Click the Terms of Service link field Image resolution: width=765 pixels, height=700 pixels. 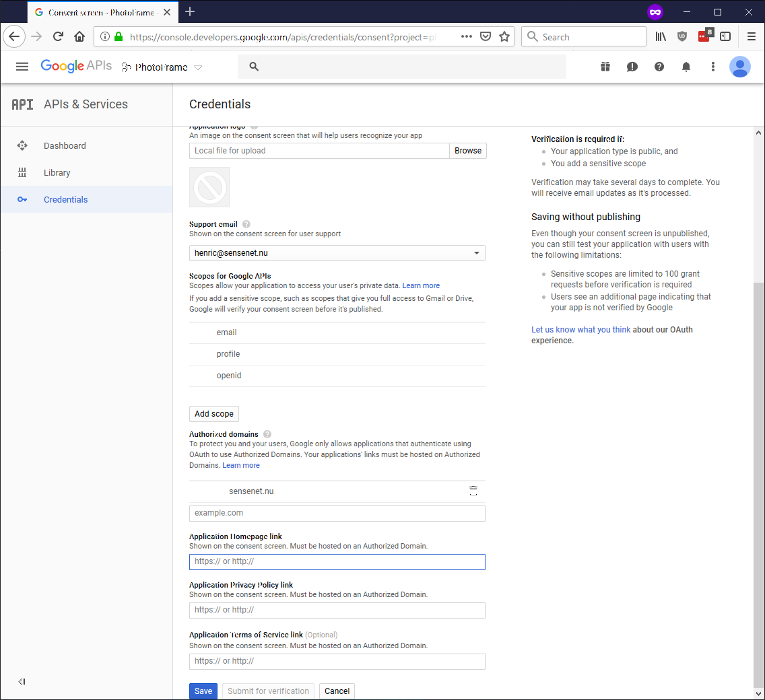[x=337, y=662]
